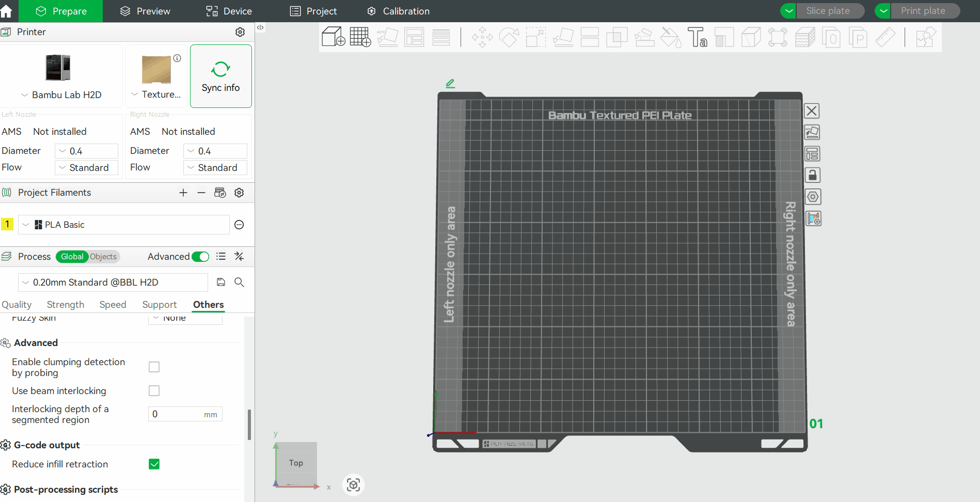Save the process preset
This screenshot has height=502, width=980.
click(221, 282)
